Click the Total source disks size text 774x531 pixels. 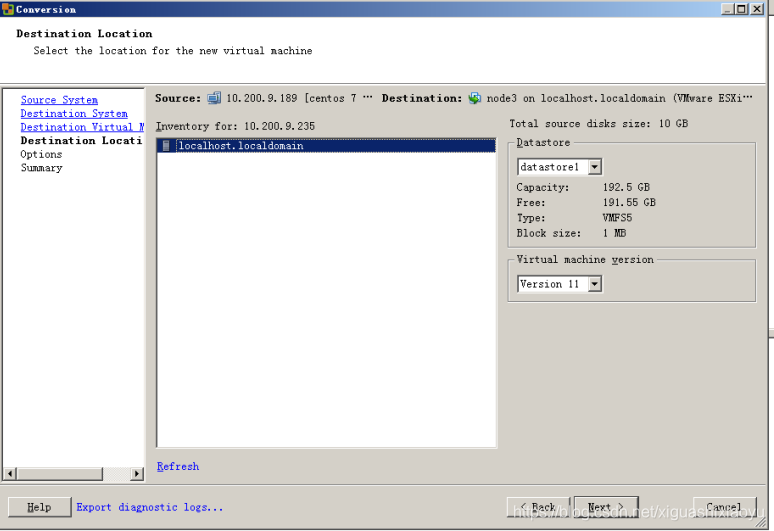(599, 123)
